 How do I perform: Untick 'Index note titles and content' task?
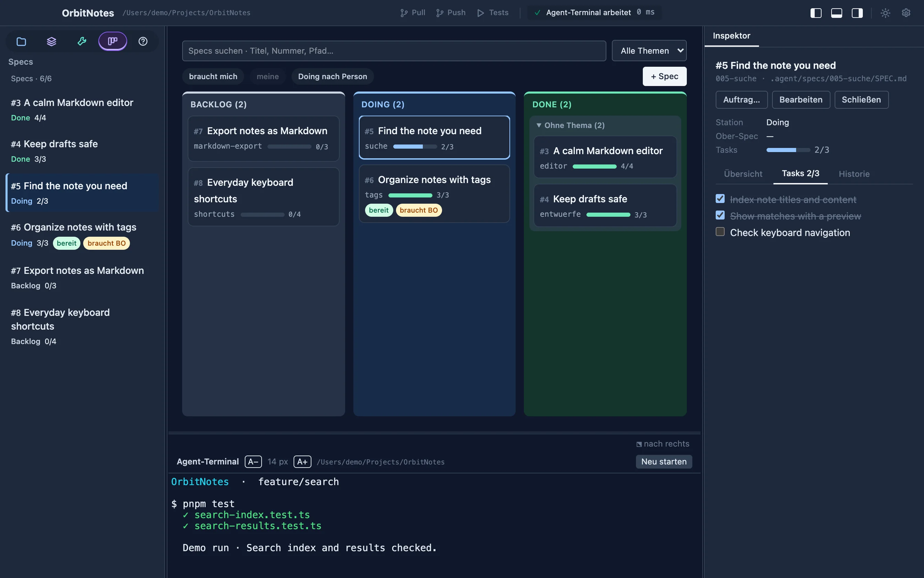(720, 199)
